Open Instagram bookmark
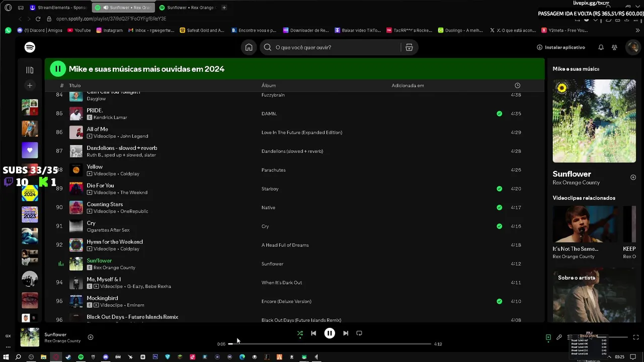 pyautogui.click(x=109, y=30)
